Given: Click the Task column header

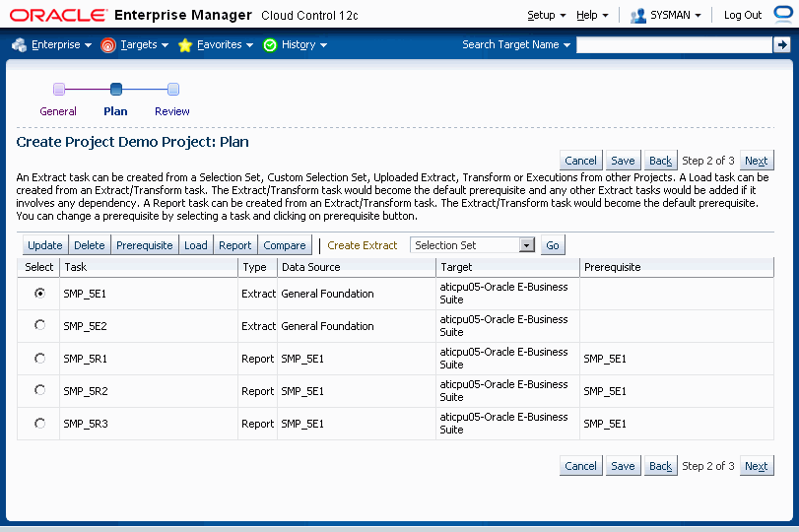Looking at the screenshot, I should click(149, 267).
